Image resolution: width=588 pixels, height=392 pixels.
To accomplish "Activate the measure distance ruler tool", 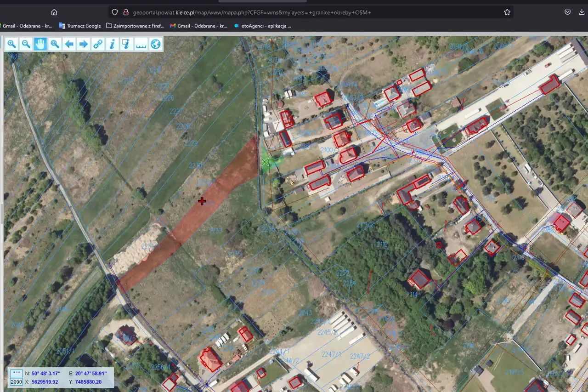I will point(141,44).
